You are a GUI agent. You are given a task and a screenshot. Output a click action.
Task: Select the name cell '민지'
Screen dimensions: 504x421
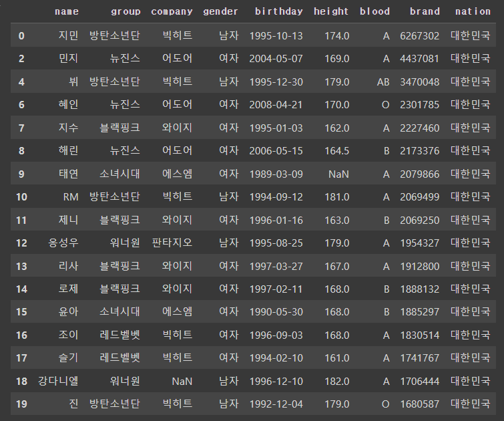(68, 58)
